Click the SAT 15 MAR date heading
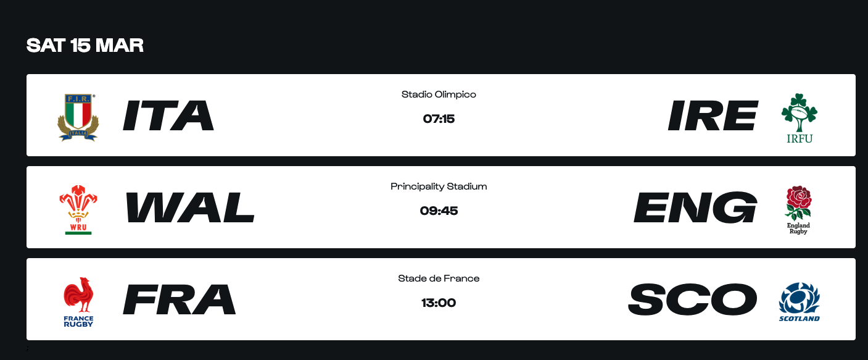 coord(85,45)
